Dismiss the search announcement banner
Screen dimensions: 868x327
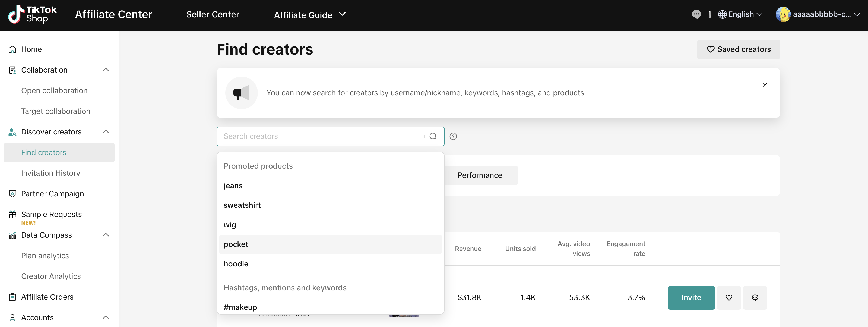pyautogui.click(x=765, y=85)
